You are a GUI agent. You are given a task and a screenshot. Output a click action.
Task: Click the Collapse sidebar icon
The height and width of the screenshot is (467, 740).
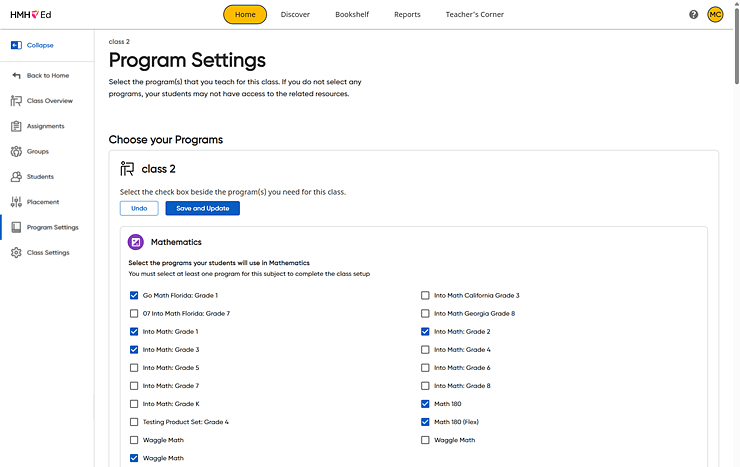coord(16,45)
